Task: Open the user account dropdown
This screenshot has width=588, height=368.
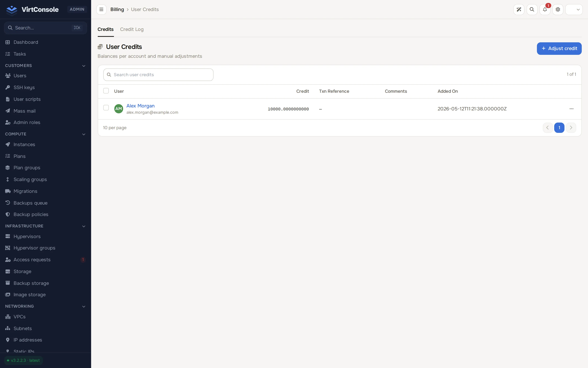Action: (x=574, y=10)
